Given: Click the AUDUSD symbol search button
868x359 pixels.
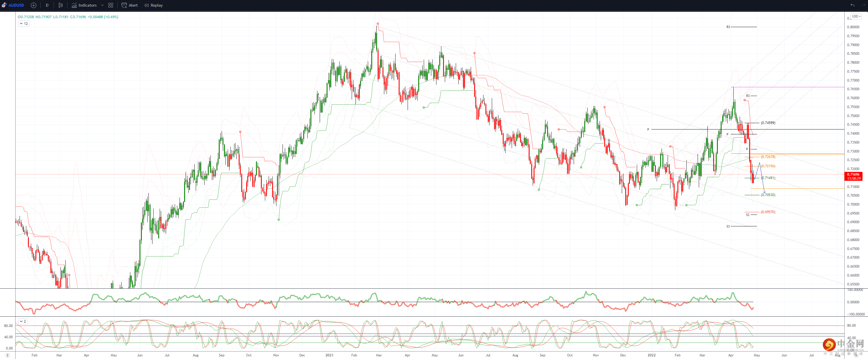Looking at the screenshot, I should tap(16, 5).
